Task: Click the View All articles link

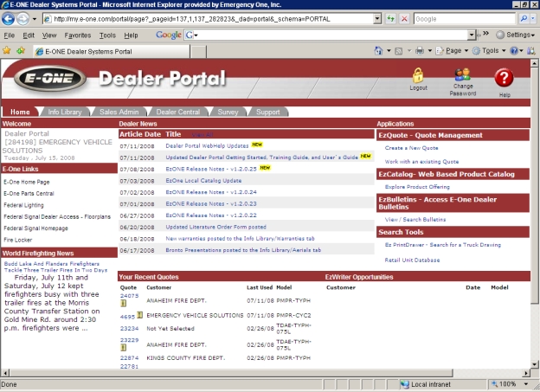Action: point(202,135)
